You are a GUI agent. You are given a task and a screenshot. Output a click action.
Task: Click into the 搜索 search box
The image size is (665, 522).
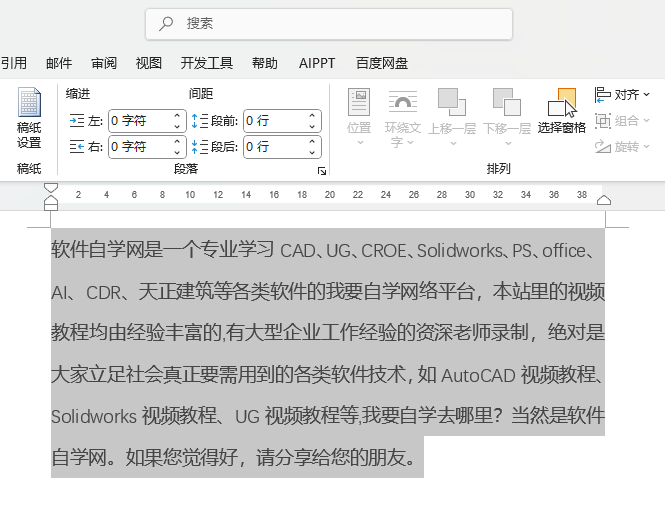point(329,24)
